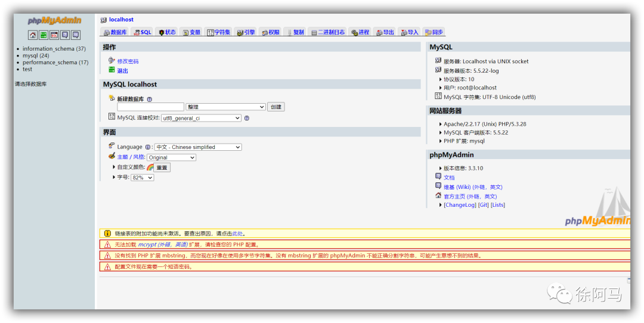Click the 重置 button for custom color
The height and width of the screenshot is (323, 644).
[162, 167]
